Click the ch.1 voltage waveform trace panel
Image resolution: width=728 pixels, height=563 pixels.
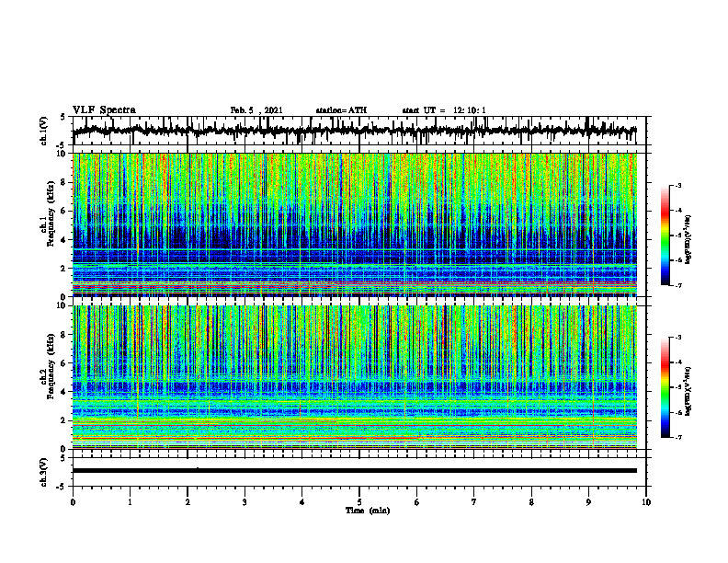359,131
